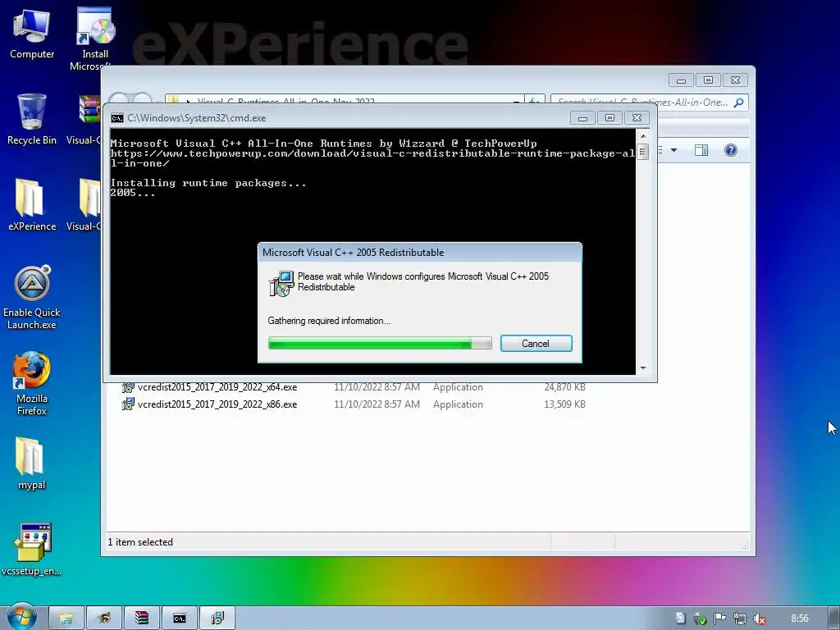
Task: Click the x86 vcredist file icon
Action: point(127,404)
